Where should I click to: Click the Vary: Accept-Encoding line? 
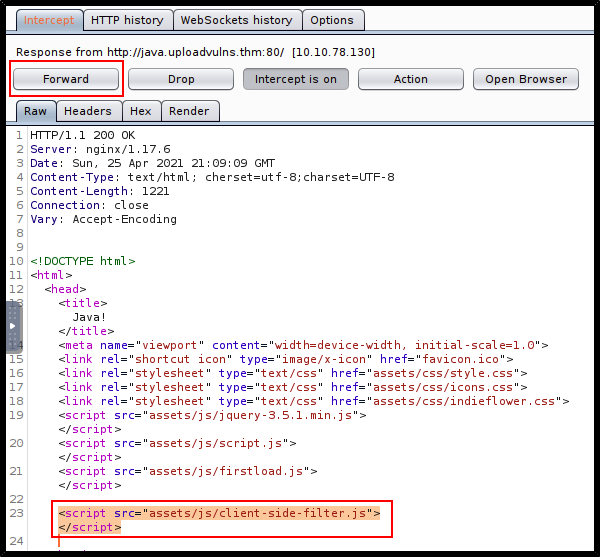click(x=104, y=219)
